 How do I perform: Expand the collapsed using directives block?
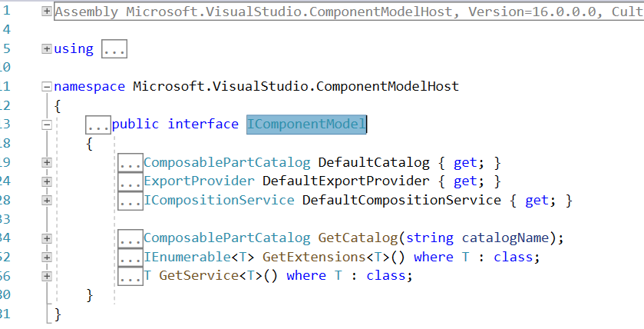coord(47,49)
